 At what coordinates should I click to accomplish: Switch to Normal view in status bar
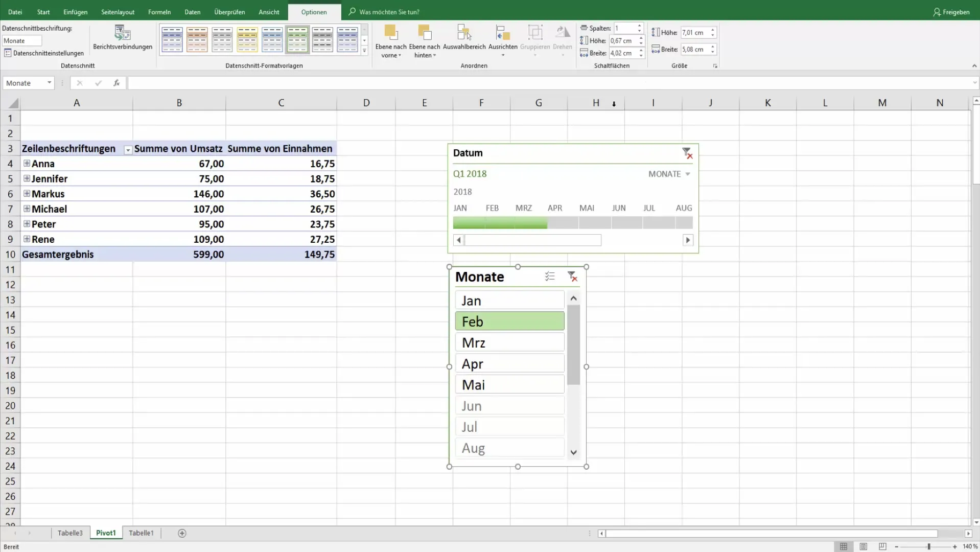click(x=844, y=546)
